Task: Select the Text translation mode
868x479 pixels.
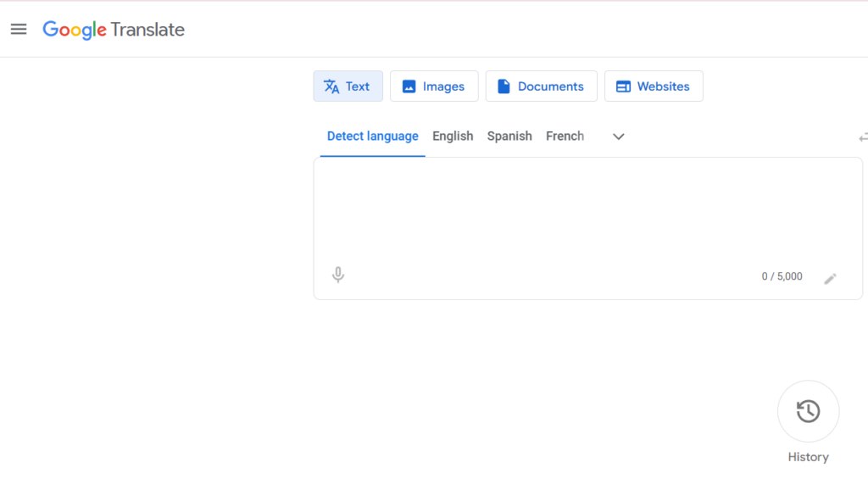Action: coord(348,86)
